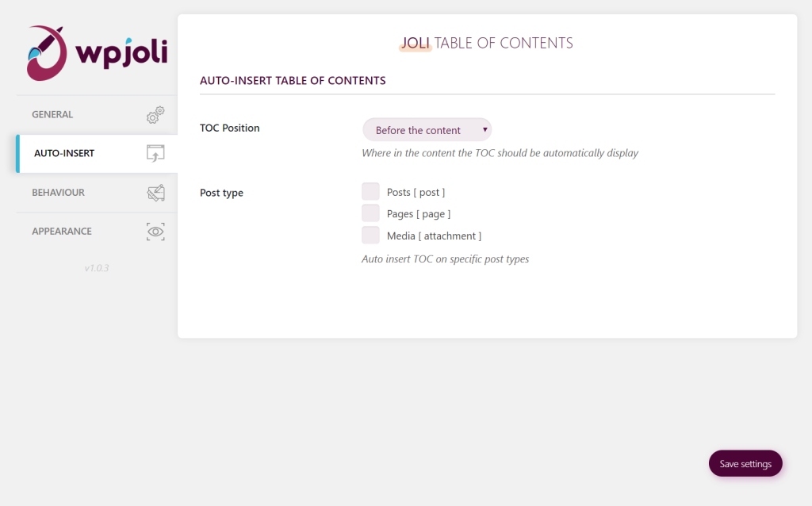This screenshot has height=506, width=812.
Task: Click the "Media [ attachment ]" label text
Action: pos(434,236)
